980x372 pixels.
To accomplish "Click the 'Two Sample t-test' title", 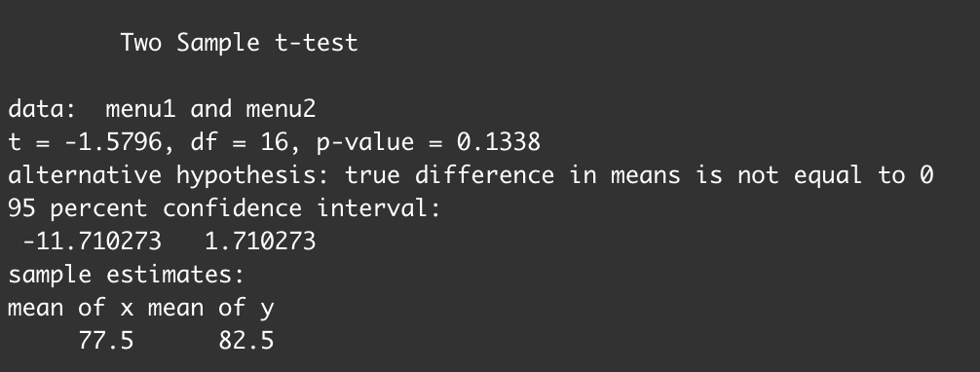I will tap(239, 43).
